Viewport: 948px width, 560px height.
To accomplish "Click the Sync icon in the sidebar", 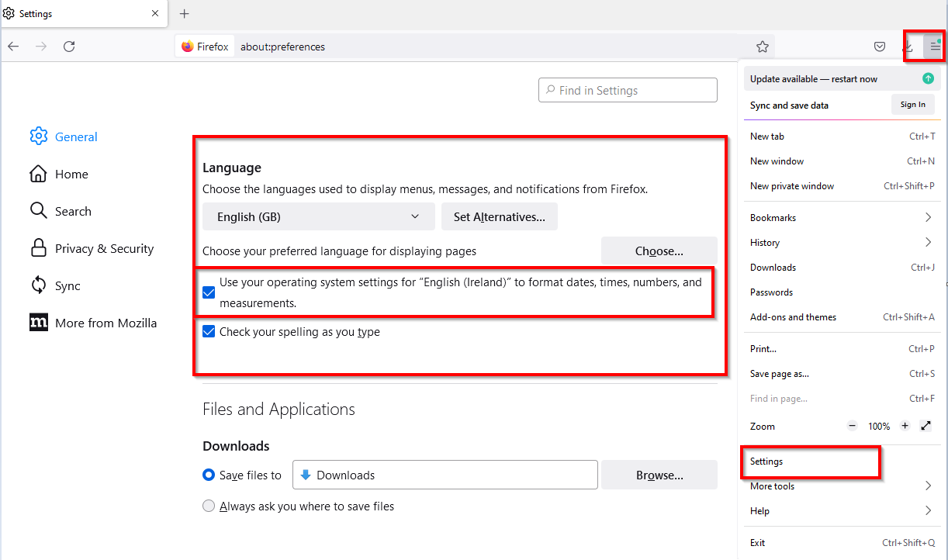I will click(38, 285).
